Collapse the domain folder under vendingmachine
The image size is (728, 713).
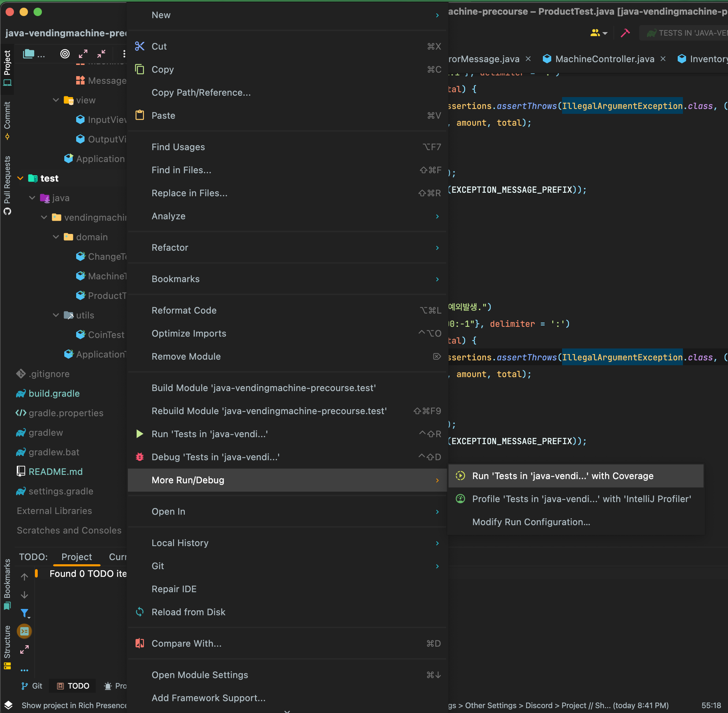(x=56, y=237)
